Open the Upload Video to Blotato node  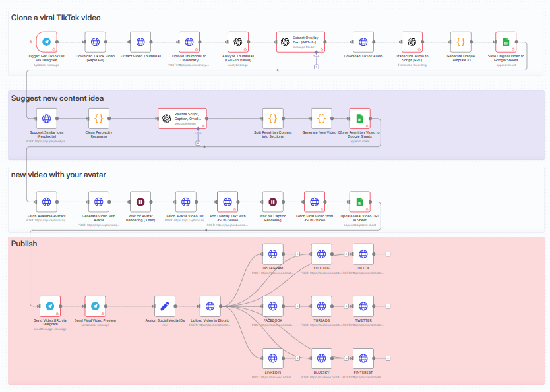pyautogui.click(x=210, y=306)
